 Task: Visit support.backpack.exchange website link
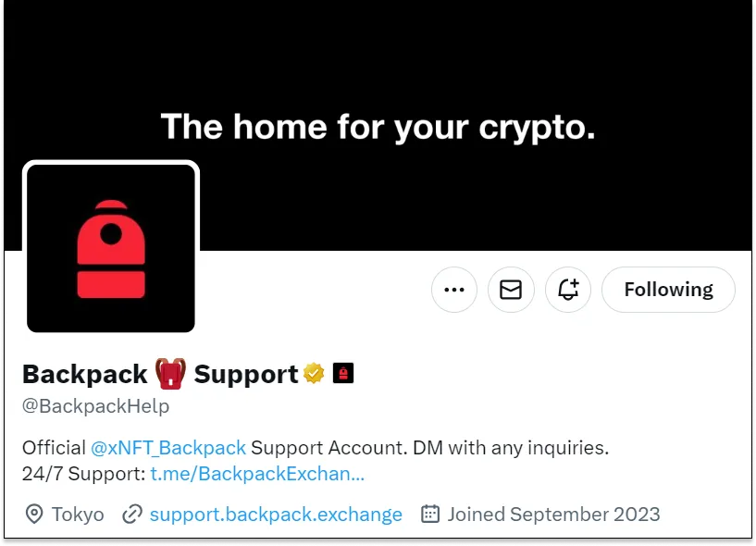click(276, 515)
